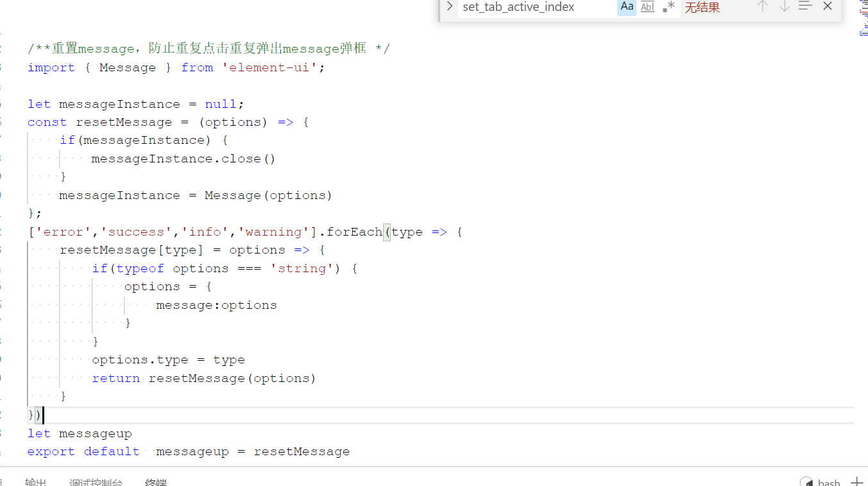Click the next match arrow in find widget
The width and height of the screenshot is (868, 486).
point(783,7)
